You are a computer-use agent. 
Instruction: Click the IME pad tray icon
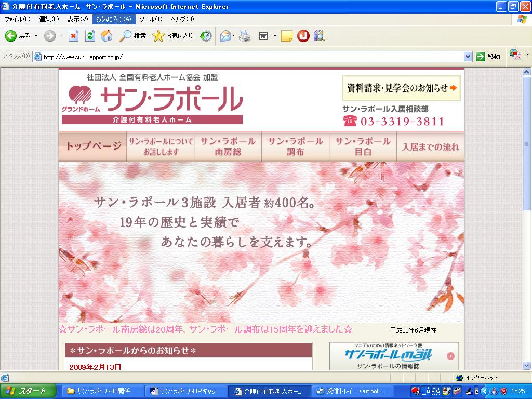[447, 391]
